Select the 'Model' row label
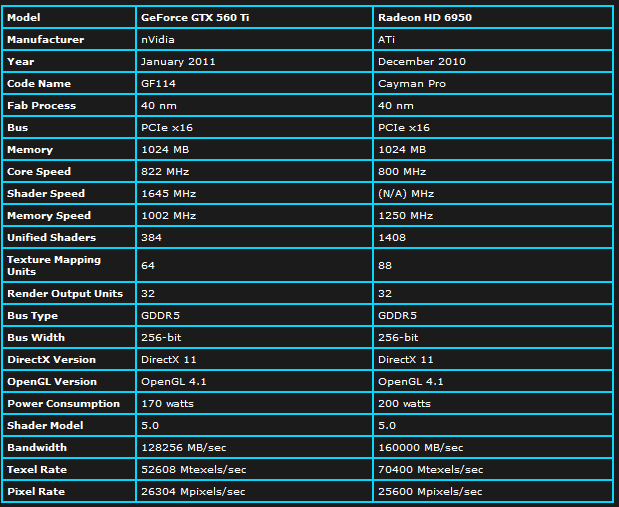619x507 pixels. tap(24, 17)
